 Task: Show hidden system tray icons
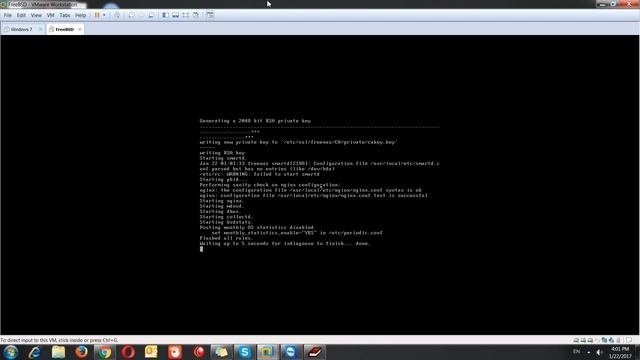click(x=589, y=352)
